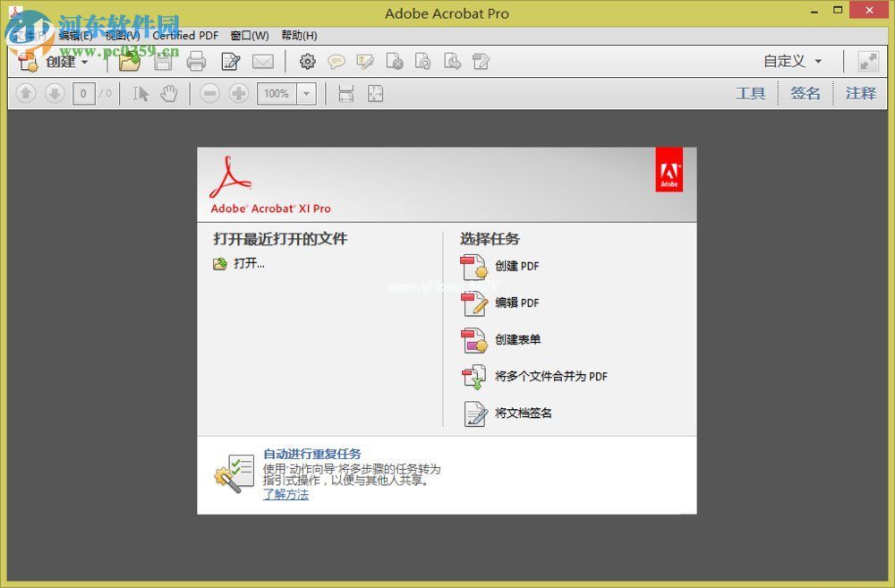Click the print file printer icon
Image resolution: width=895 pixels, height=588 pixels.
[196, 62]
